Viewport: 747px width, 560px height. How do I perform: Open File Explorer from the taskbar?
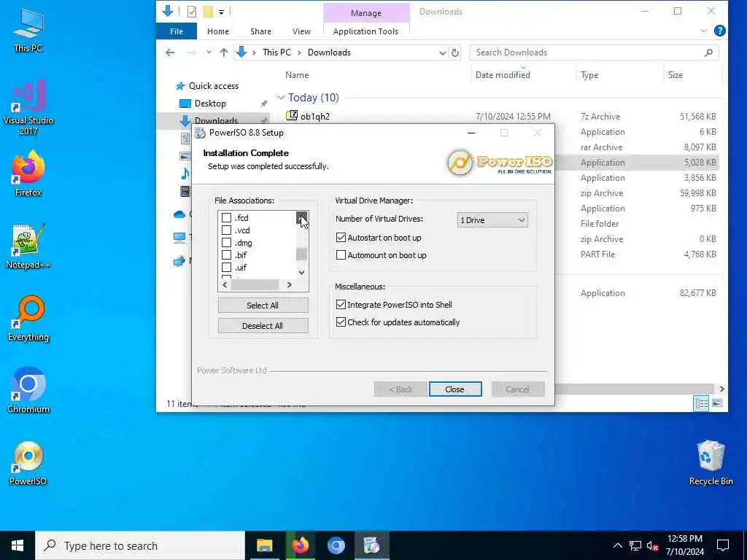[264, 545]
